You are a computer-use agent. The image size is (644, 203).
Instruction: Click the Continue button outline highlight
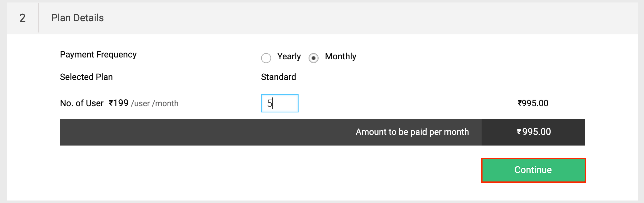coord(533,160)
